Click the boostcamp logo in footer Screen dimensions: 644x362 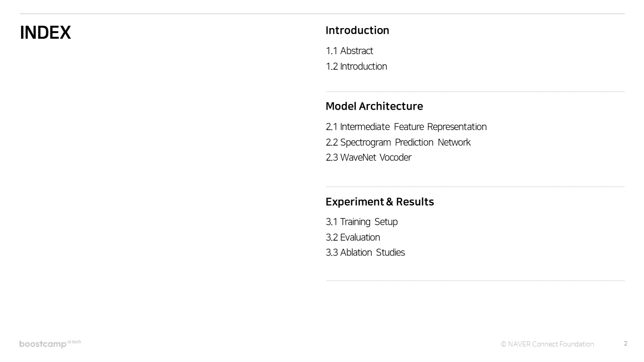[43, 344]
